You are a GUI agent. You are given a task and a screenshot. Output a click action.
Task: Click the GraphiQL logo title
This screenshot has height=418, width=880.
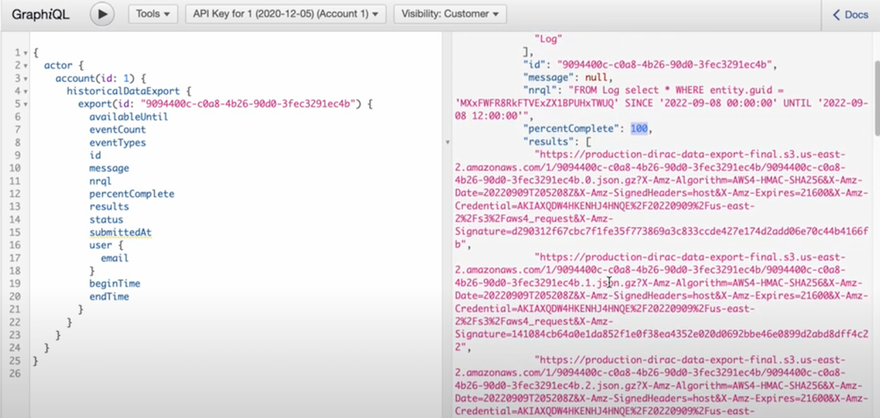40,15
